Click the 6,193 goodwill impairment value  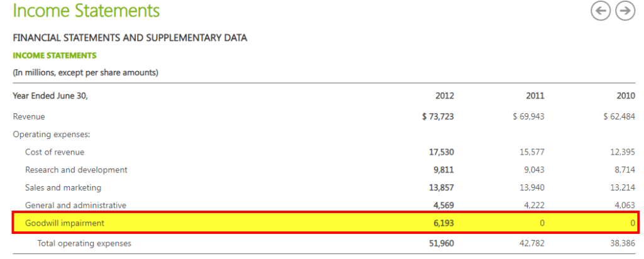[x=443, y=223]
